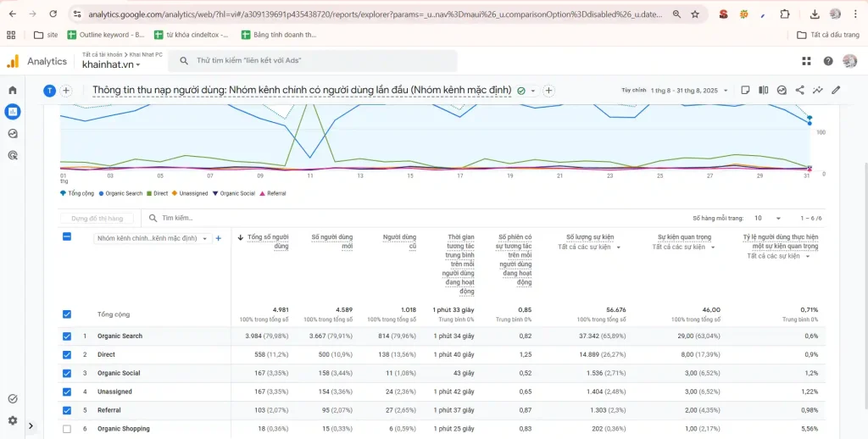This screenshot has width=868, height=439.
Task: Open the annotations note icon
Action: coord(746,90)
